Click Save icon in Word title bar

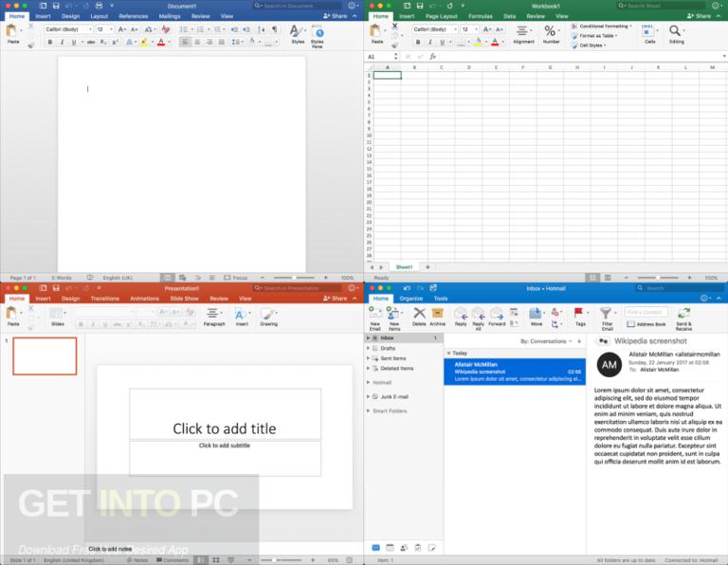(x=56, y=6)
